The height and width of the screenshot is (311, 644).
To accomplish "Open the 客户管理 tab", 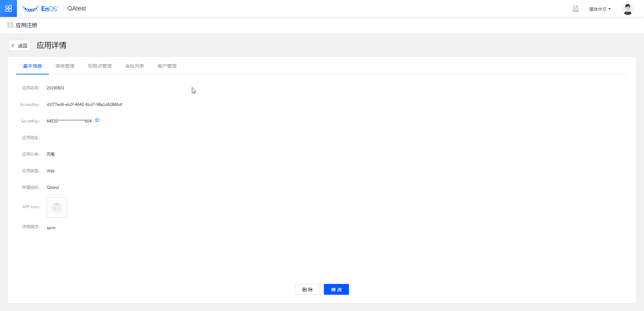I will pos(167,66).
